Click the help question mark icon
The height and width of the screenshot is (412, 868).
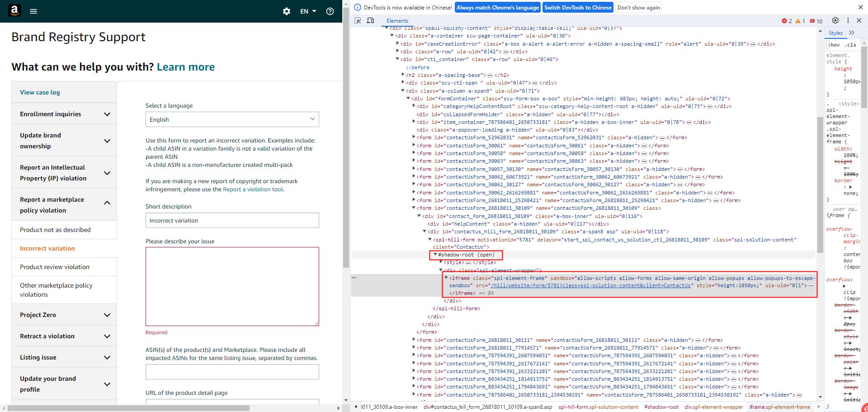coord(330,11)
